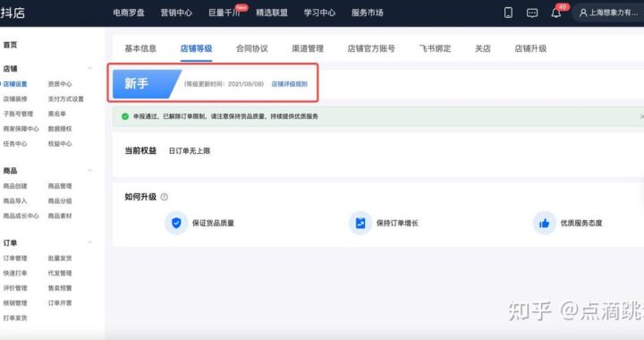Open the notification bell
644x340 pixels.
point(555,13)
